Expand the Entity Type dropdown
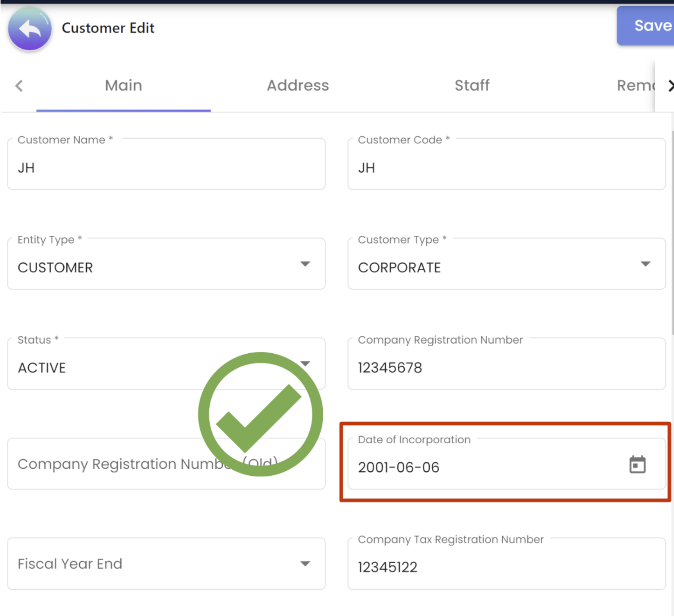 coord(305,264)
